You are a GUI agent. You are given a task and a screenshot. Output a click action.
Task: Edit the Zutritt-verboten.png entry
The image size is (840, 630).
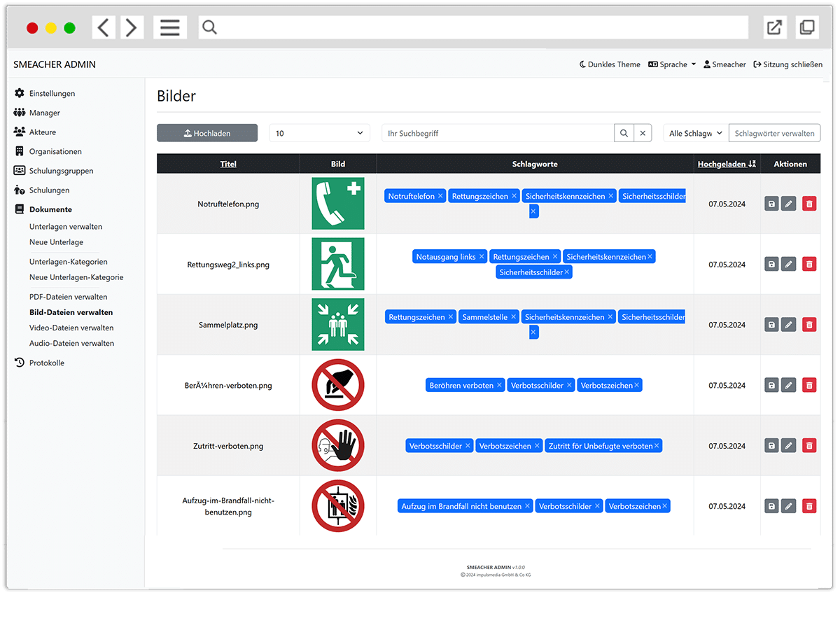tap(789, 445)
